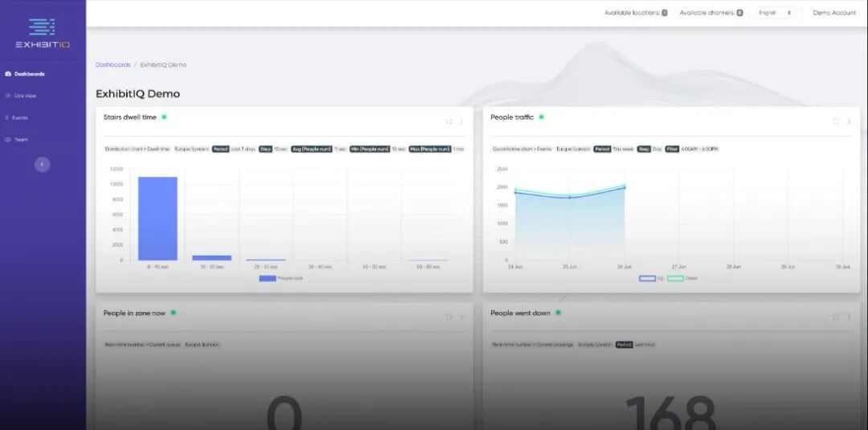Click green status dot beside People went down
Viewport: 868px width, 430px height.
[x=558, y=313]
